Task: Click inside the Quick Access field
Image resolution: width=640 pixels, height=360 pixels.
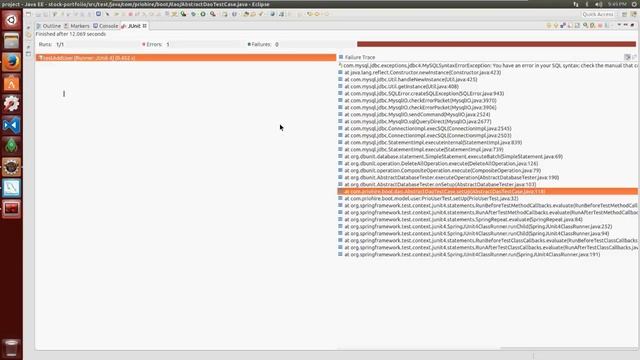Action: (598, 14)
